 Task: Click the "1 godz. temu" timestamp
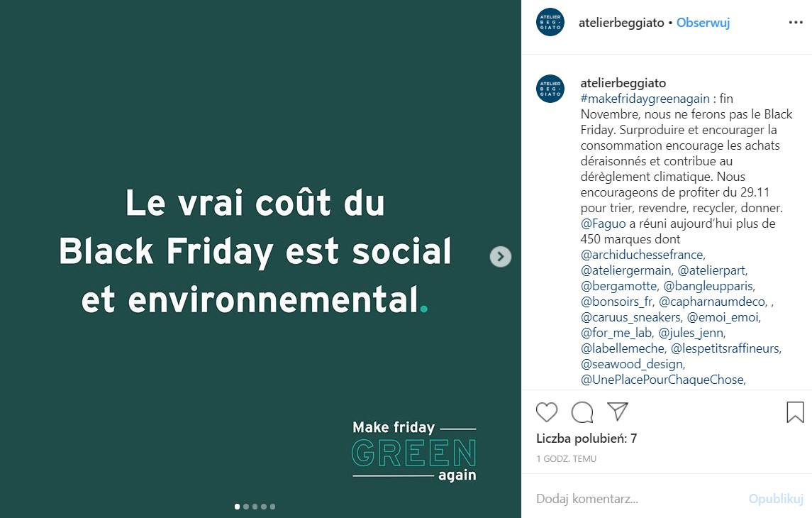[x=566, y=459]
